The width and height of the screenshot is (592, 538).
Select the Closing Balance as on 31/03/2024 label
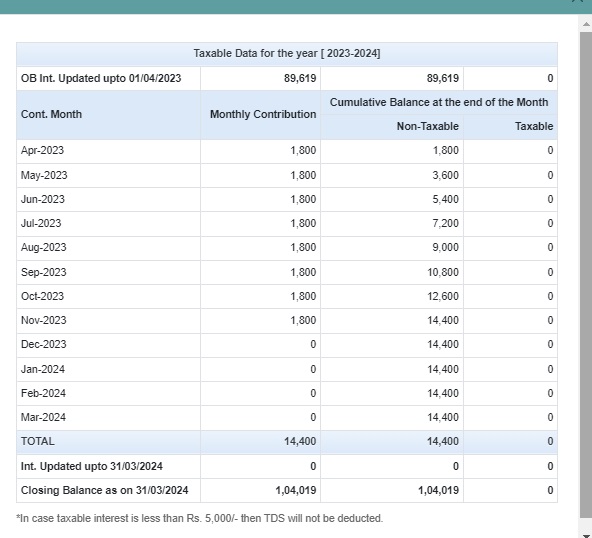[105, 490]
